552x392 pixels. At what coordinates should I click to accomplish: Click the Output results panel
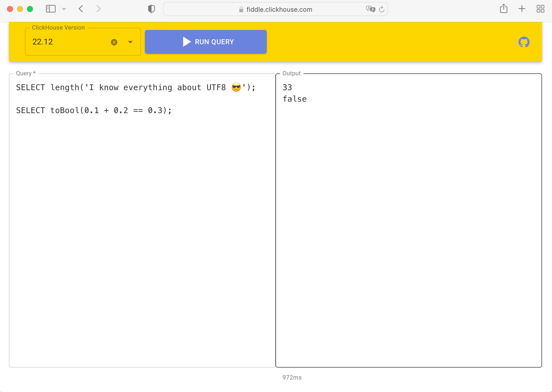point(409,220)
